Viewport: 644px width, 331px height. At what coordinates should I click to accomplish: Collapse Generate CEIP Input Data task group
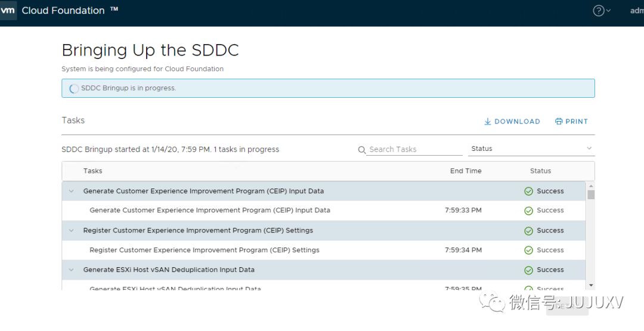(x=72, y=191)
